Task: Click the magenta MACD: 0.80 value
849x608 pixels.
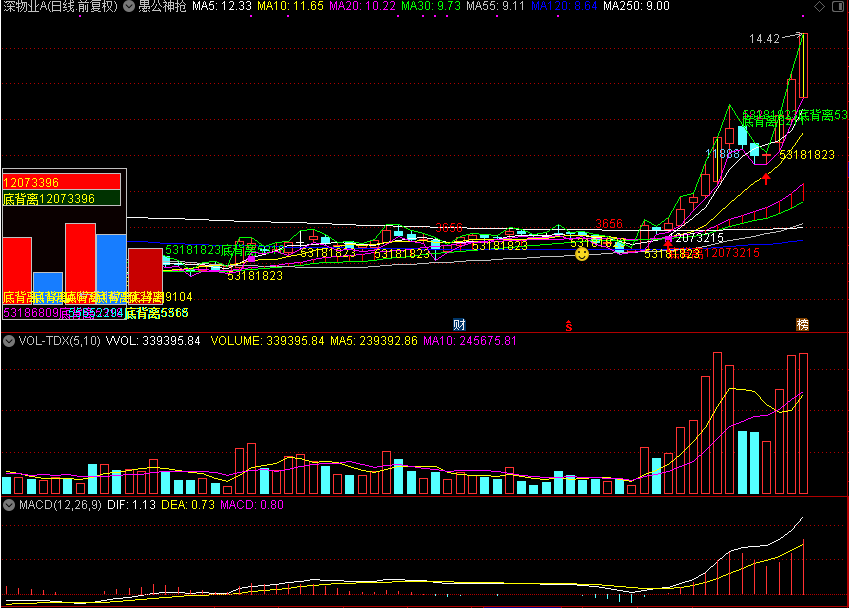Action: coord(252,505)
